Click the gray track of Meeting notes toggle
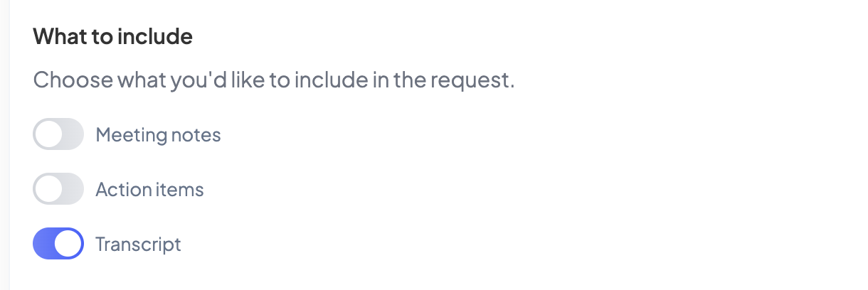Viewport: 868px width, 290px height. pos(72,134)
